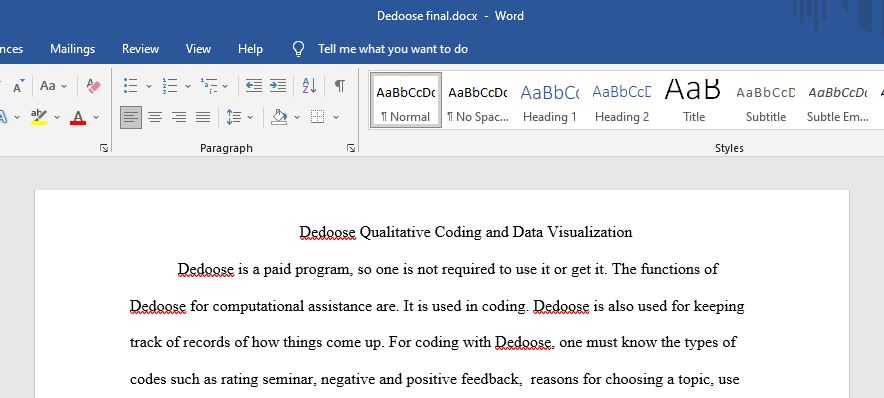Open the Review ribbon tab
This screenshot has width=884, height=398.
coord(140,49)
